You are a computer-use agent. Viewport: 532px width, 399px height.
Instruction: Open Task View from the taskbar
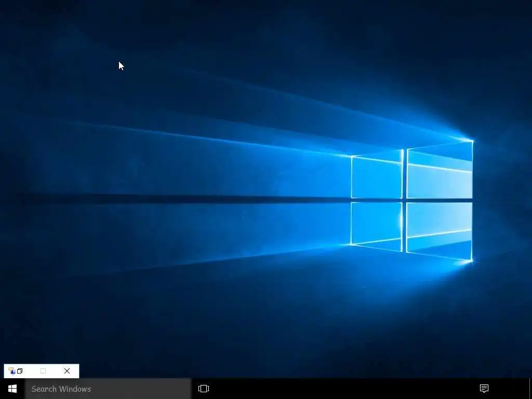[204, 389]
